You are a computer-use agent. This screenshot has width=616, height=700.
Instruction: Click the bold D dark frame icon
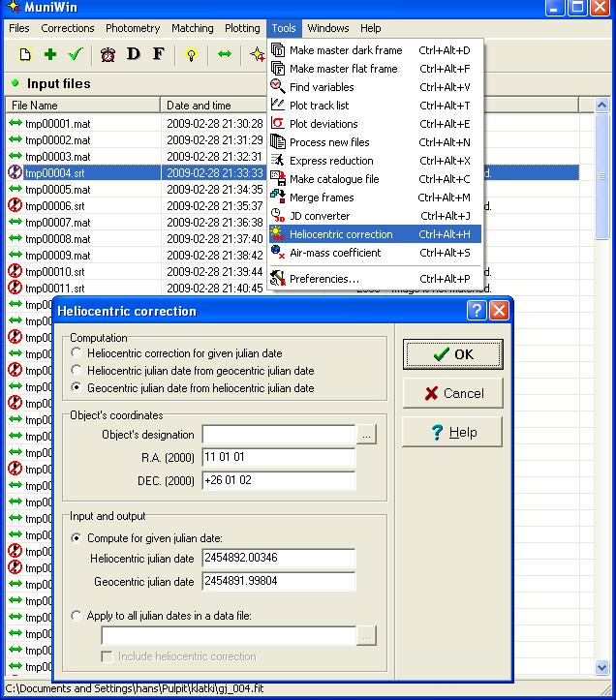pos(134,54)
